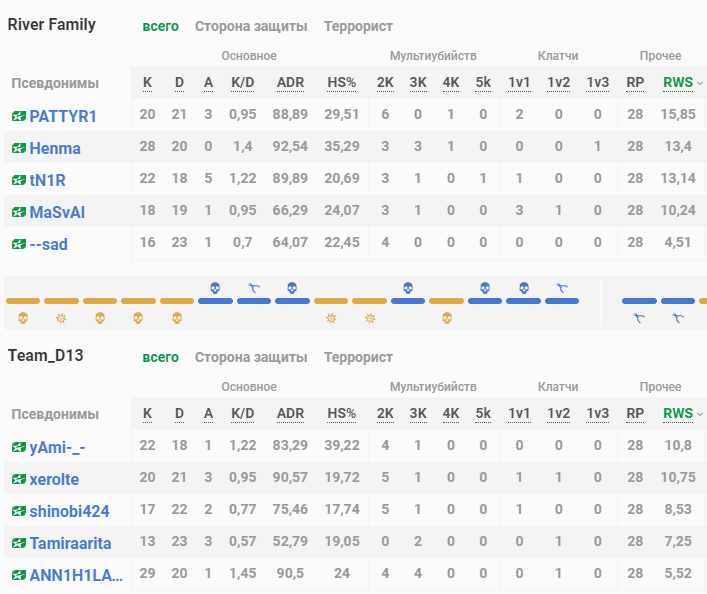
Task: Expand RWS sort arrow in River Family table
Action: pyautogui.click(x=699, y=83)
